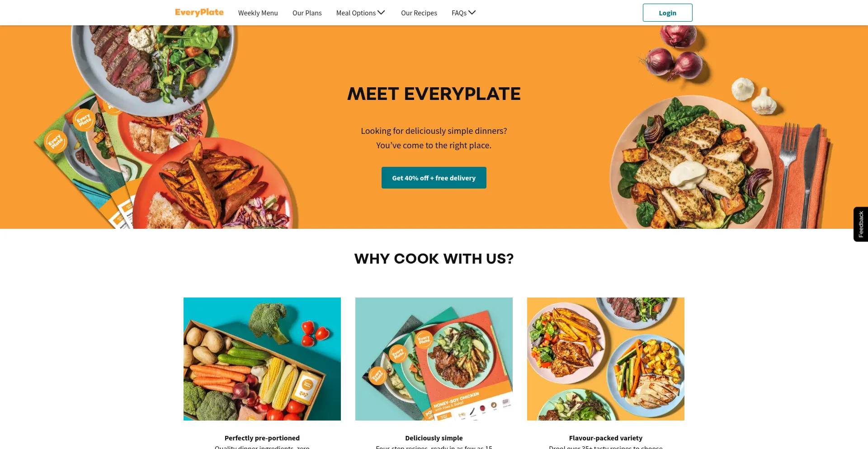
Task: Click the pre-portioned veggie box image
Action: [x=262, y=359]
